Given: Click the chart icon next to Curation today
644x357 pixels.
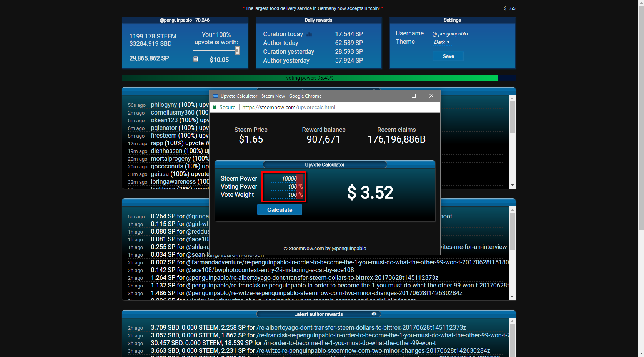Looking at the screenshot, I should (x=310, y=34).
